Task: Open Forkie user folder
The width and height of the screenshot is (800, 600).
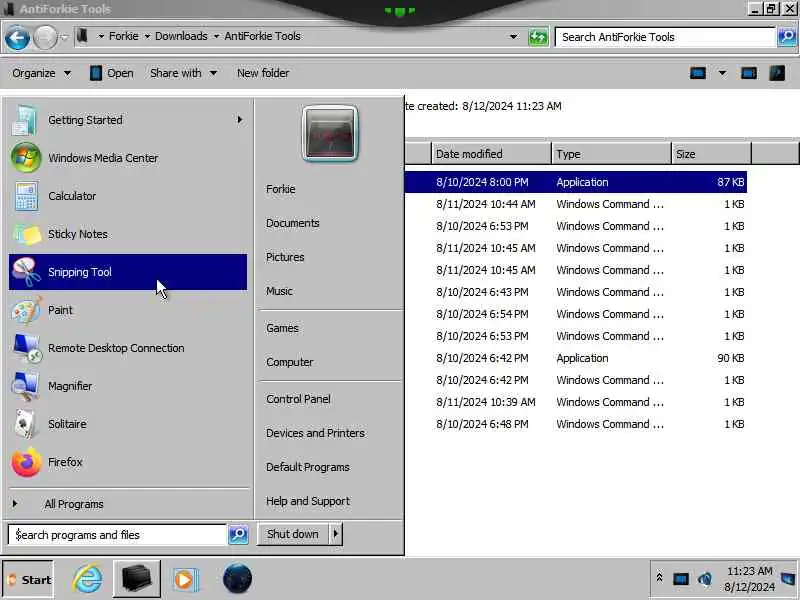Action: click(281, 189)
